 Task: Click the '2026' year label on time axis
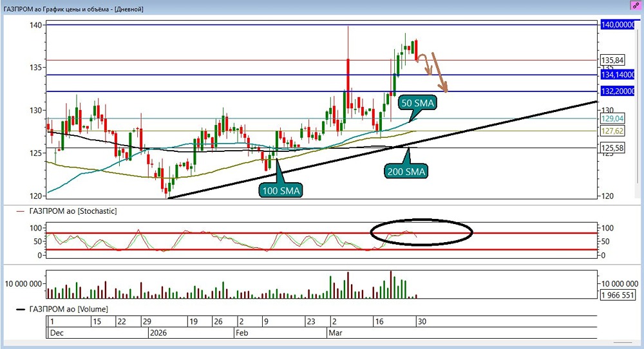(158, 332)
